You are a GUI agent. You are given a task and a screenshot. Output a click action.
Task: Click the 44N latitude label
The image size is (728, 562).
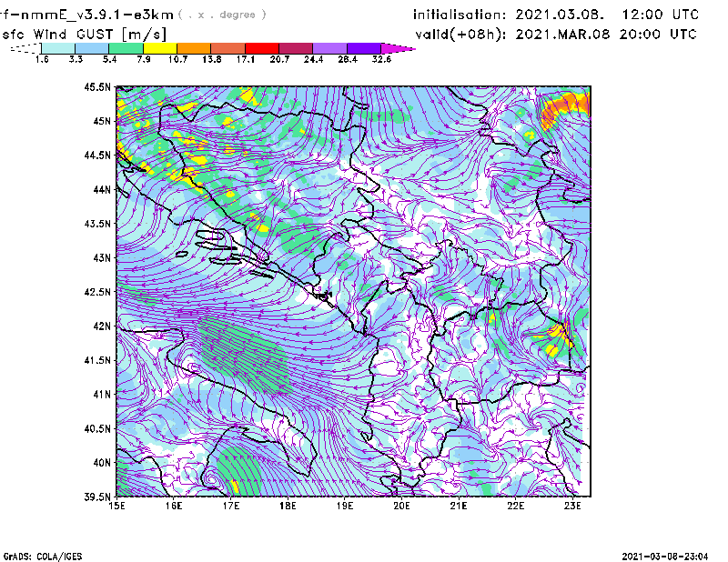pos(102,189)
